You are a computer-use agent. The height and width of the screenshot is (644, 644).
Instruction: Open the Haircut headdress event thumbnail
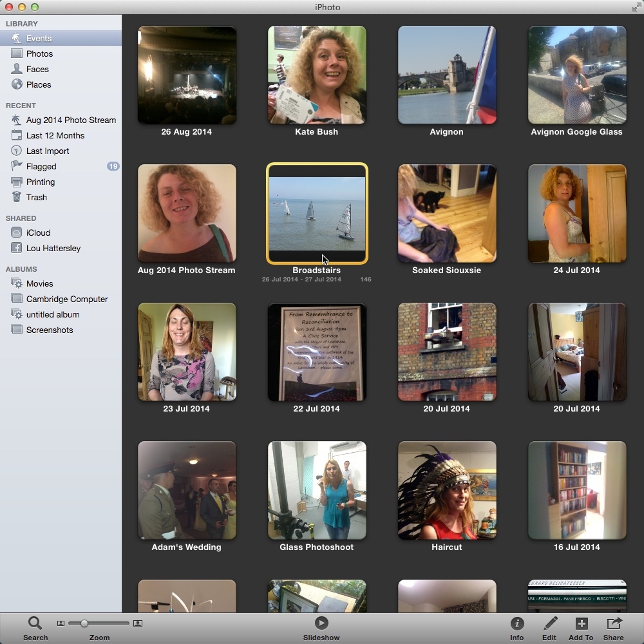(x=447, y=490)
